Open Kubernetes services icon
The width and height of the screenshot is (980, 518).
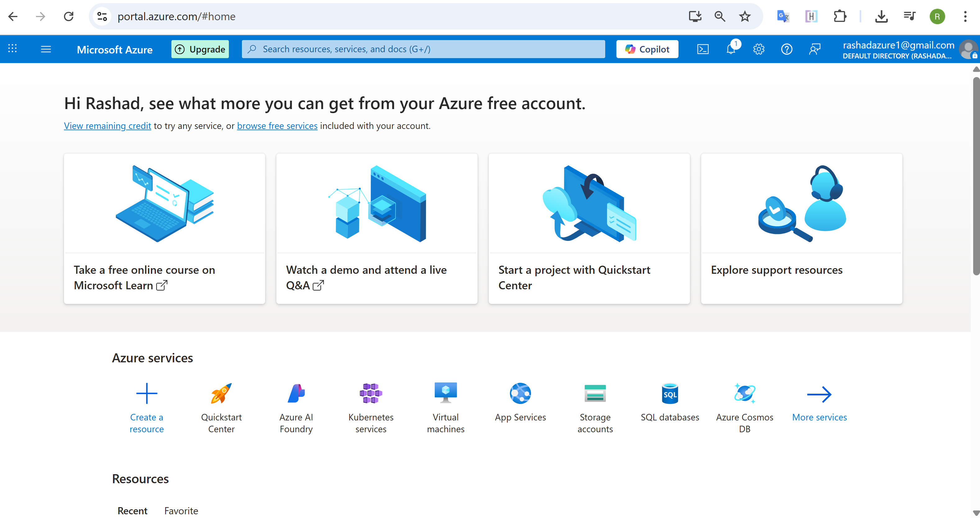pos(370,407)
